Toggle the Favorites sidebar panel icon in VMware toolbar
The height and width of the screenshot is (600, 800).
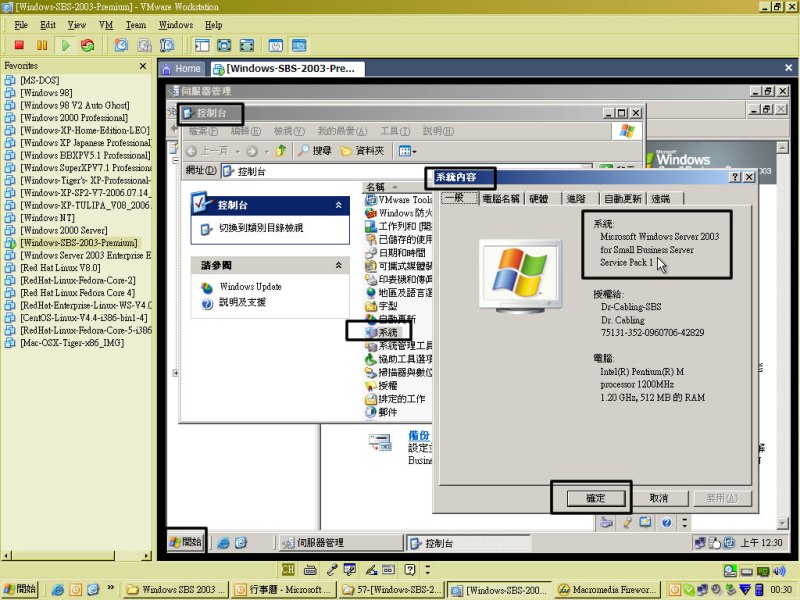pos(202,45)
